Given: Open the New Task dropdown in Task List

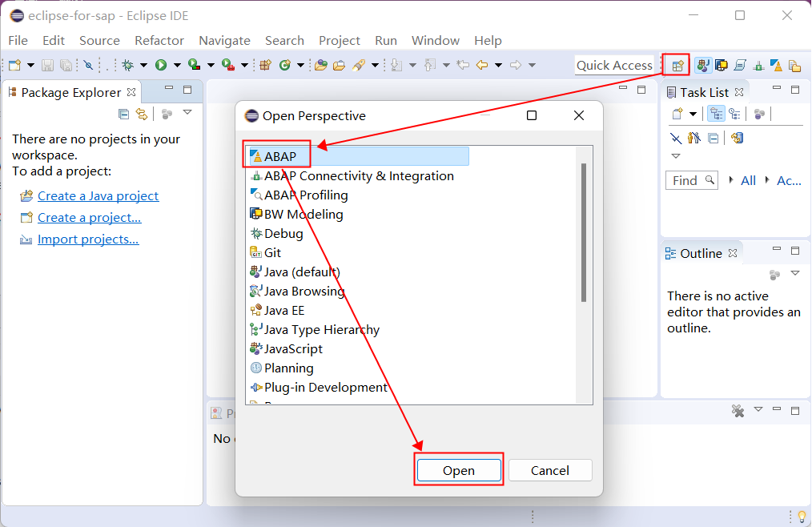Looking at the screenshot, I should pos(693,114).
